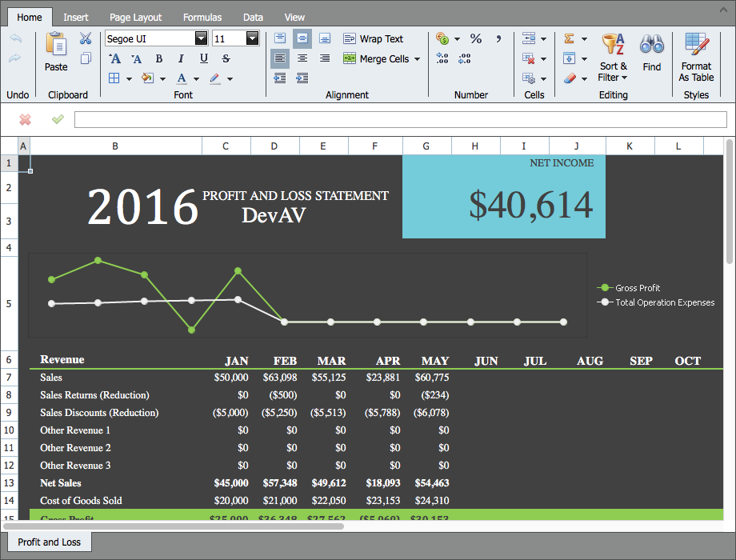Screen dimensions: 736x560
Task: Open the Data ribbon tab
Action: coord(253,18)
